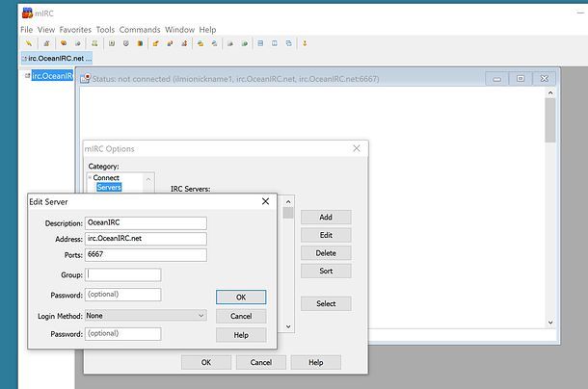
Task: Click OK in the mIRC Options dialog
Action: [x=206, y=362]
